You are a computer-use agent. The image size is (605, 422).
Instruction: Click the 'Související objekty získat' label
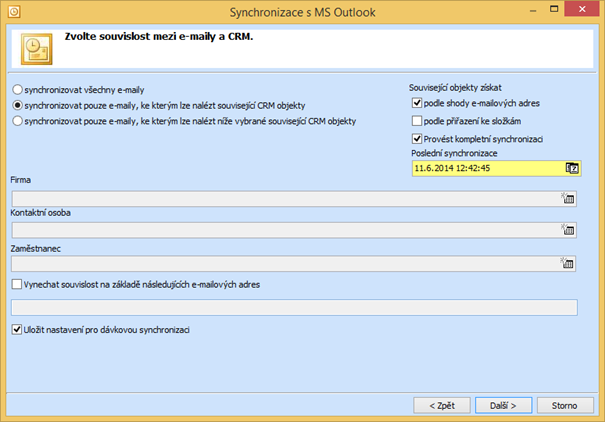[x=455, y=88]
